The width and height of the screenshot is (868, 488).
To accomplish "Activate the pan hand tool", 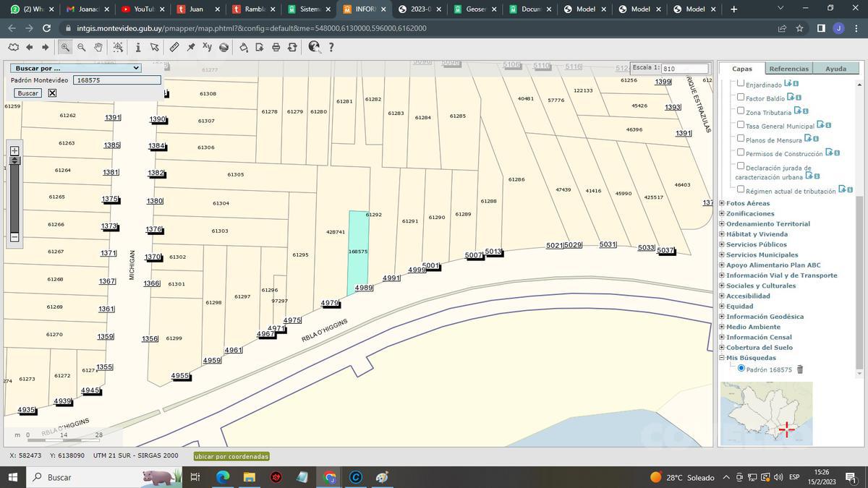I will [x=98, y=47].
